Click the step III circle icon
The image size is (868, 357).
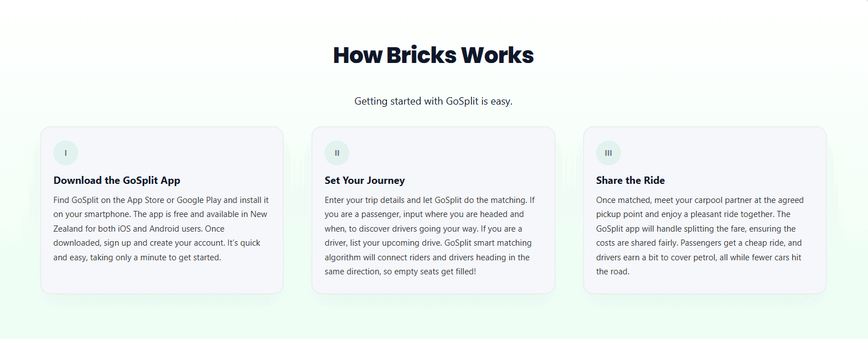click(609, 153)
